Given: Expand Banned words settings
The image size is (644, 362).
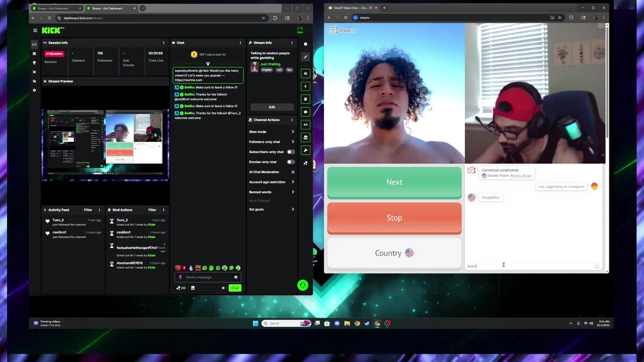Looking at the screenshot, I should click(272, 192).
